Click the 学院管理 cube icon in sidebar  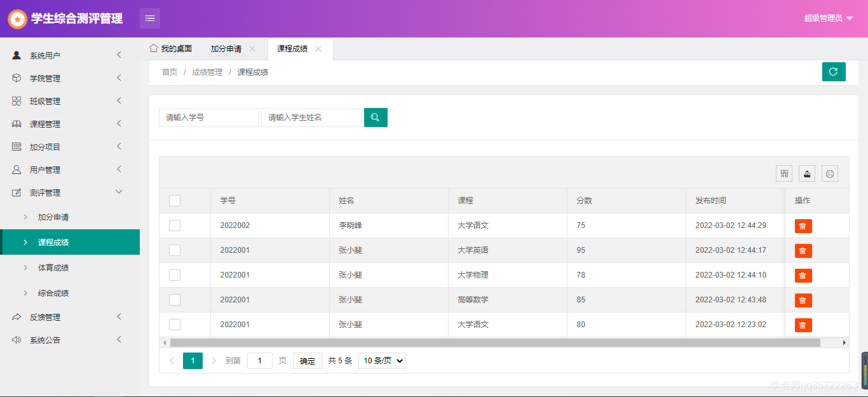[x=17, y=78]
